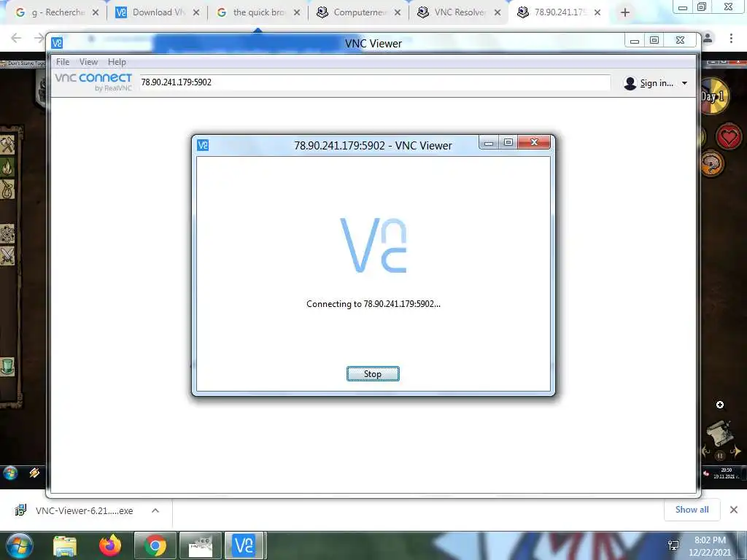The height and width of the screenshot is (560, 747).
Task: Open the VNC-Viewer-6.21 exe download item
Action: [x=85, y=510]
